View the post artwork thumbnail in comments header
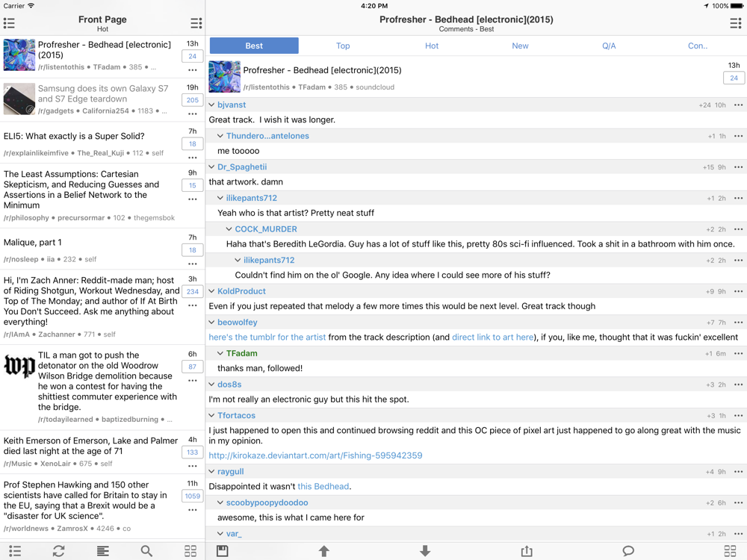This screenshot has width=747, height=560. tap(224, 76)
